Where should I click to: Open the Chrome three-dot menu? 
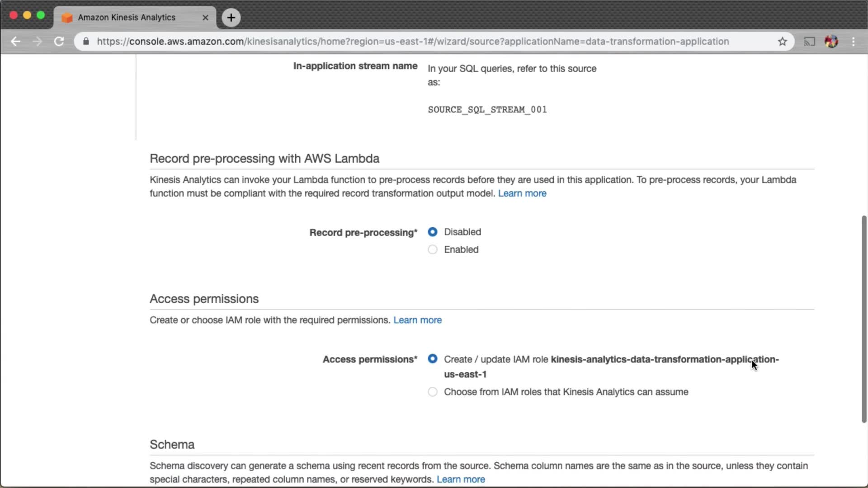coord(854,42)
